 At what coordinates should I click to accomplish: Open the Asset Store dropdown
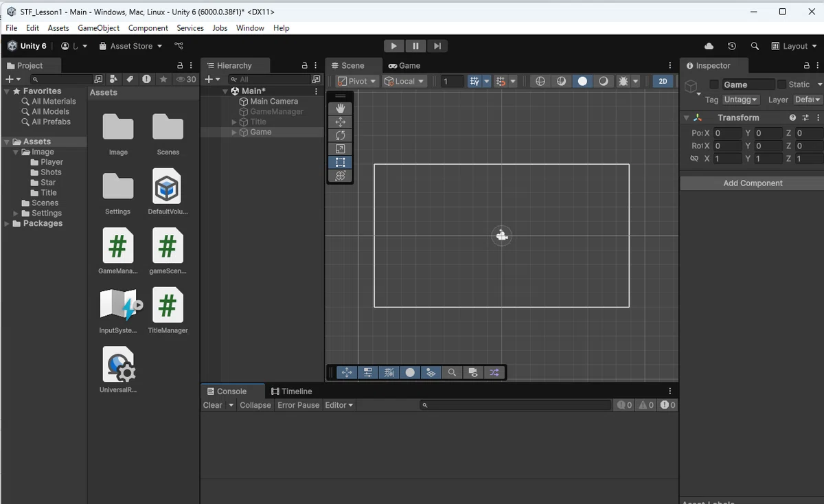[130, 46]
